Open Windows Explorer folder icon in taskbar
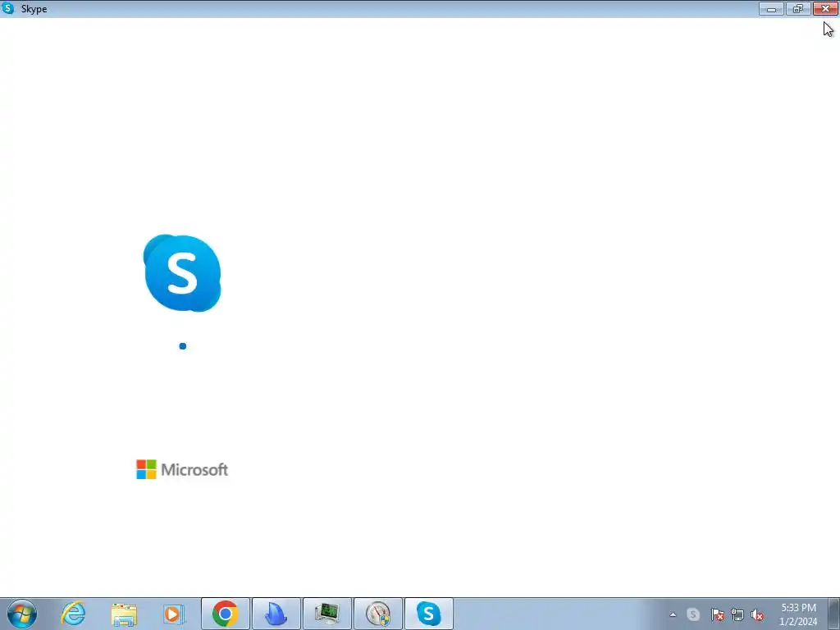 [124, 614]
